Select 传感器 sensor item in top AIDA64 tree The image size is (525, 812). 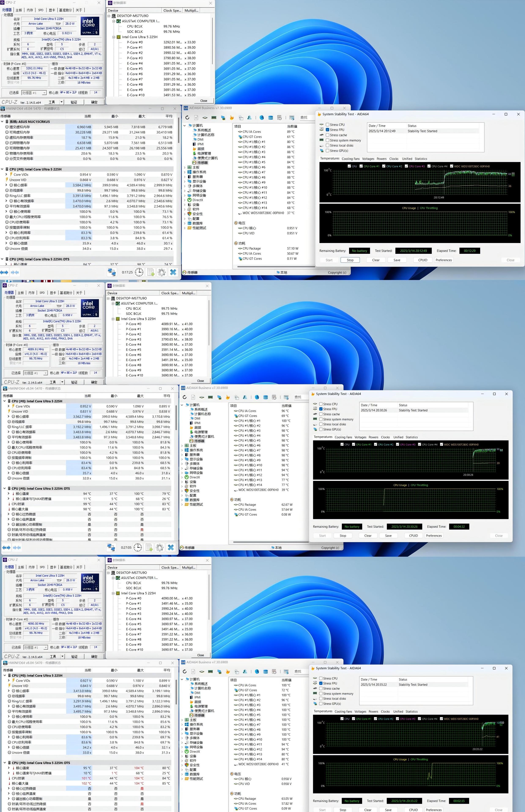tap(200, 163)
